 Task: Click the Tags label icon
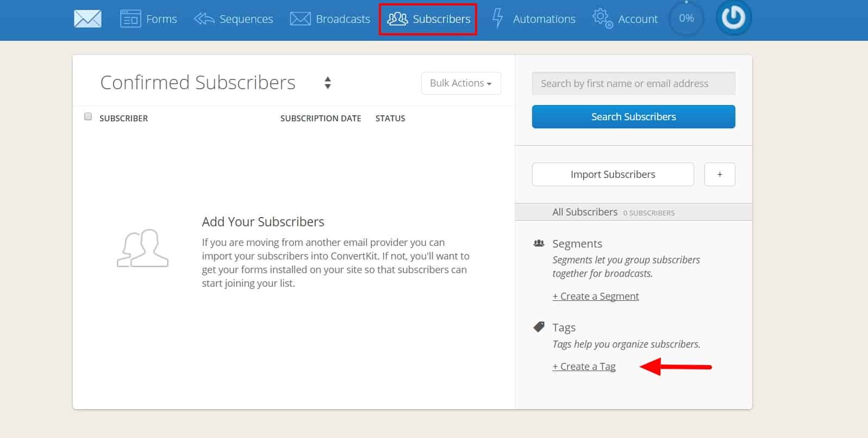pyautogui.click(x=539, y=326)
